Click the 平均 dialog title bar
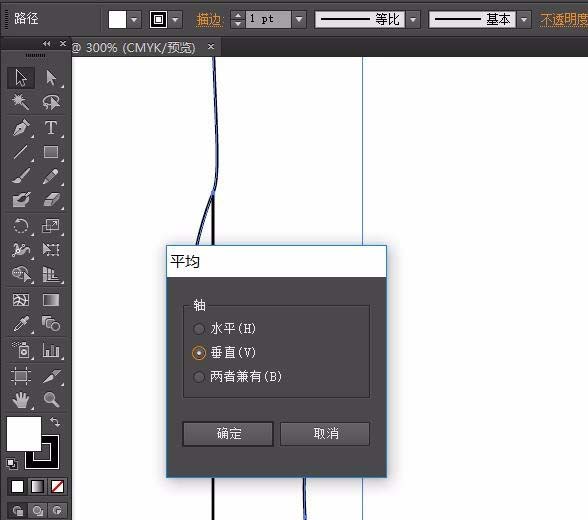The image size is (588, 520). (276, 262)
